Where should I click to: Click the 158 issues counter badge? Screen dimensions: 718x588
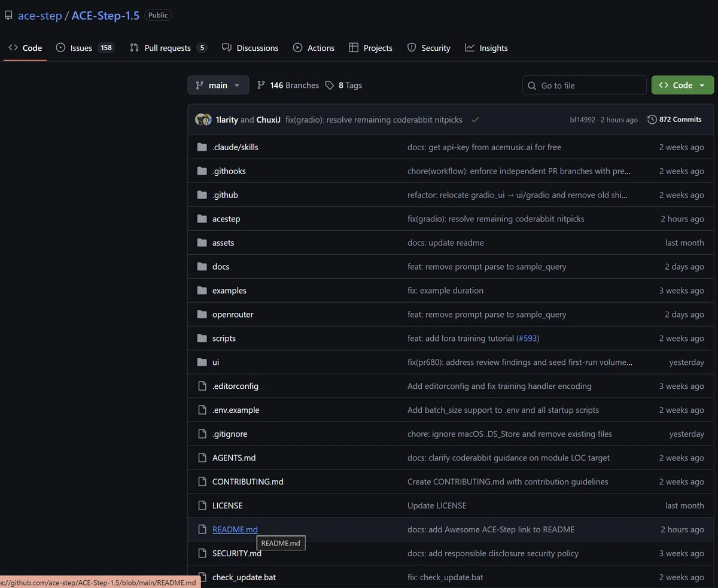pos(106,48)
